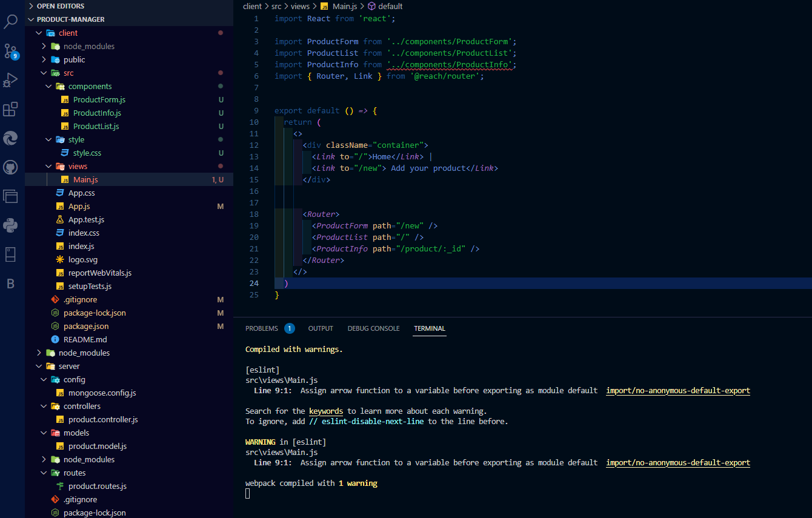Open the Remote Explorer icon
The width and height of the screenshot is (812, 518).
(x=12, y=196)
